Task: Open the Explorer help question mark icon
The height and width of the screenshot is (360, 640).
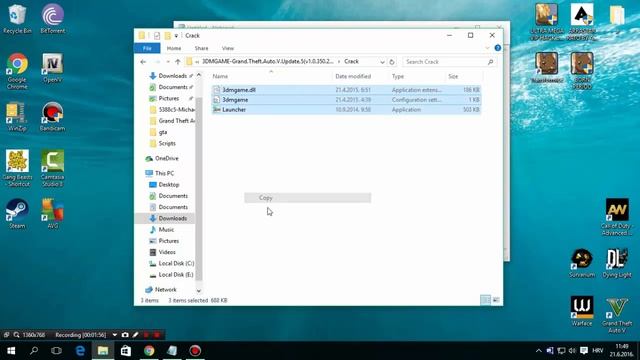Action: click(x=498, y=48)
